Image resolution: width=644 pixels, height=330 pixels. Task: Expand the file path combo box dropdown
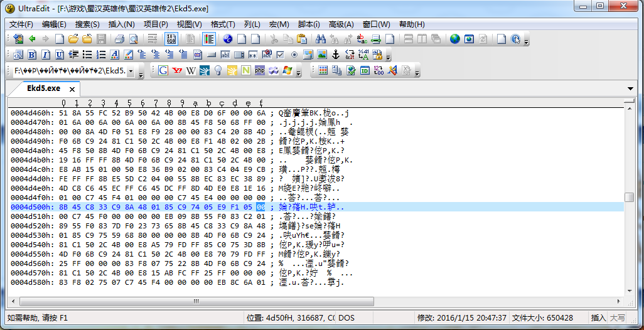pyautogui.click(x=131, y=71)
